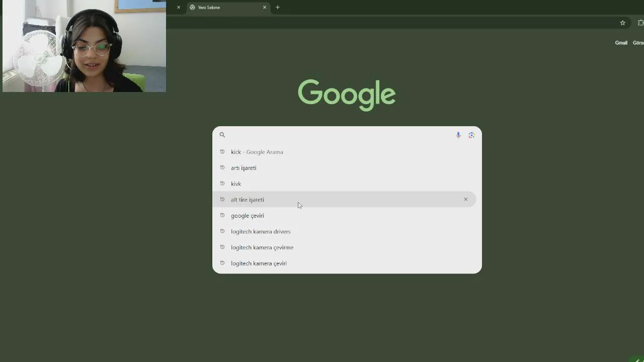Click history clock icon beside 'kivk'

click(222, 184)
